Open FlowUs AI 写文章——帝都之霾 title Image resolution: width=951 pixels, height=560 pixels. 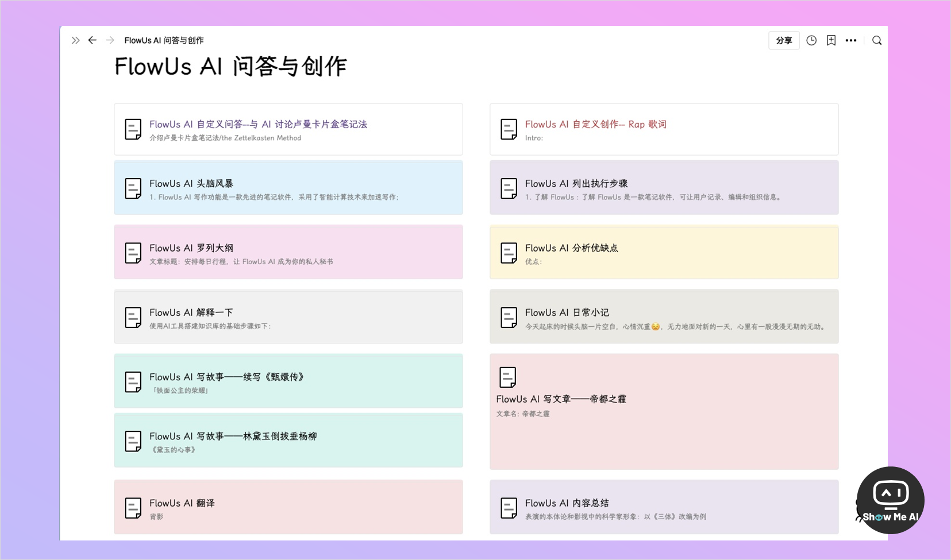(561, 399)
